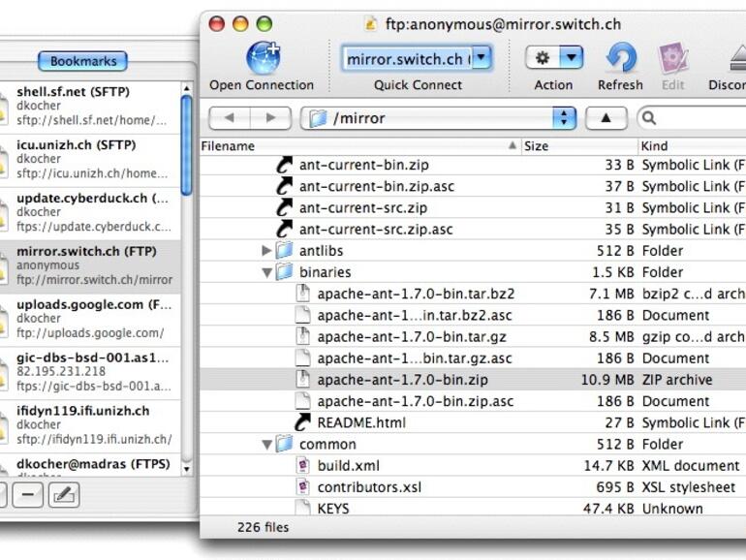Image resolution: width=746 pixels, height=560 pixels.
Task: Click the apache-ant-1.7.0-bin.tar.gz archive icon
Action: coord(302,336)
